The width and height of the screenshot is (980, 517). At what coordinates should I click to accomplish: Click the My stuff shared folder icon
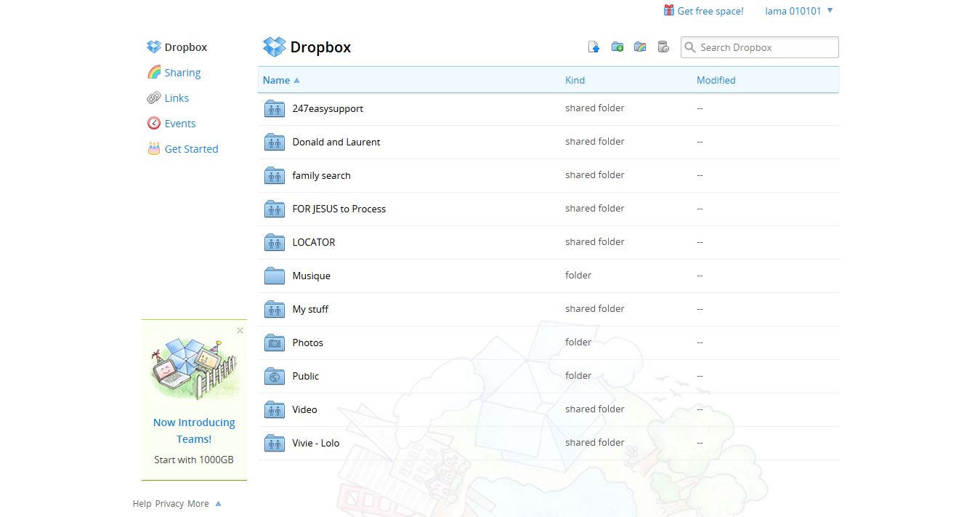pos(275,309)
